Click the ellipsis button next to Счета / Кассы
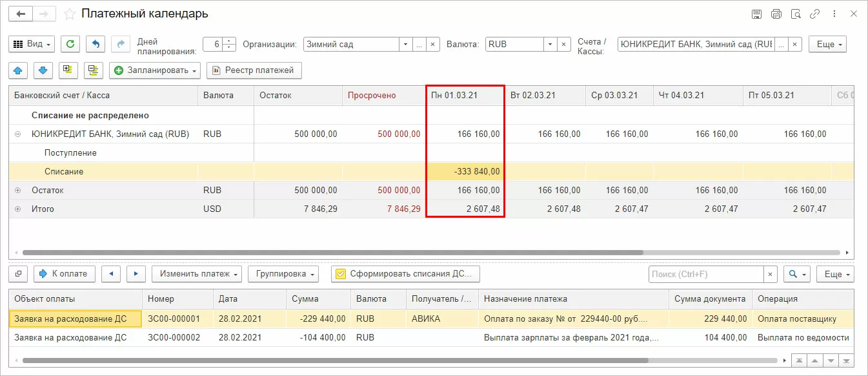 (x=782, y=44)
